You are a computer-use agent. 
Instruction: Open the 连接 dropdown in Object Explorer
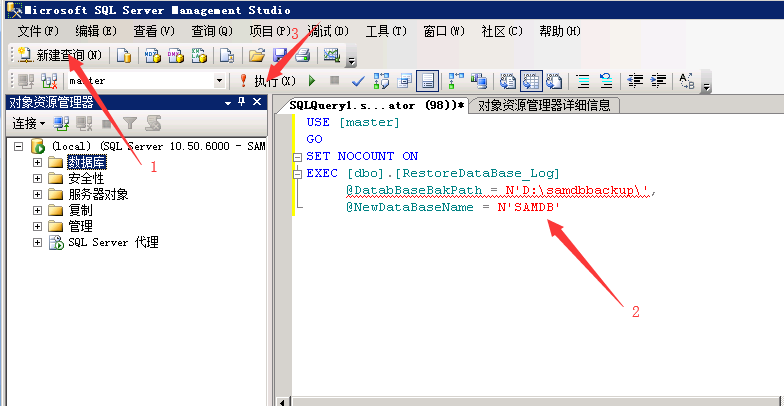pos(28,123)
